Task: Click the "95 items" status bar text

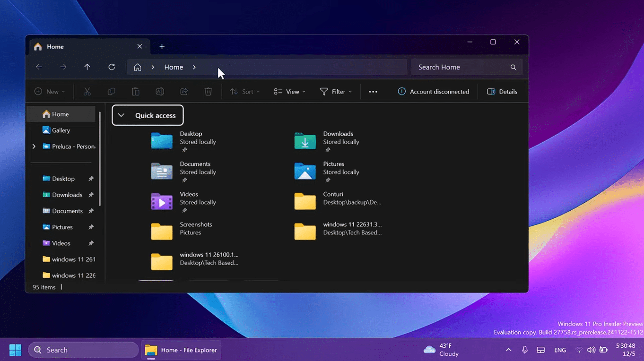Action: (x=44, y=287)
